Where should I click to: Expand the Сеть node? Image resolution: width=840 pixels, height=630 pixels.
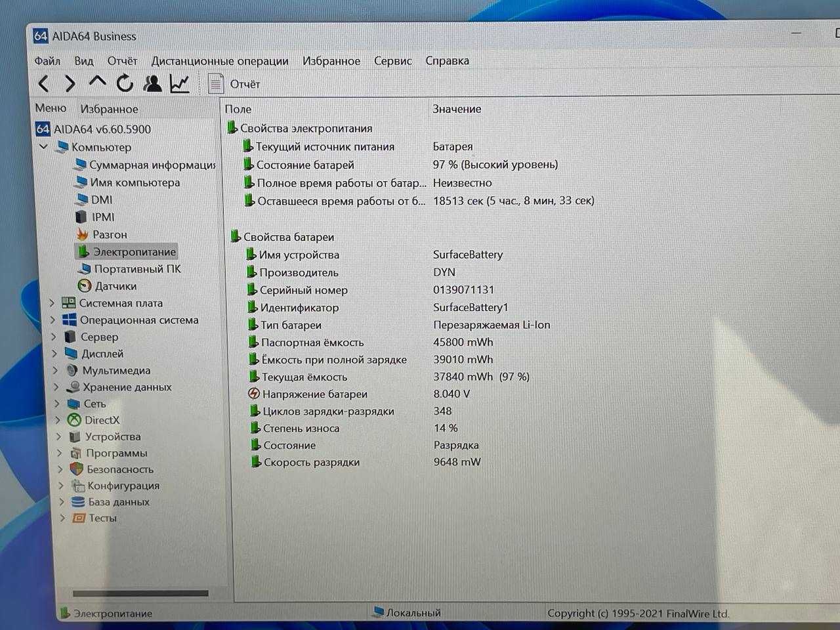(57, 404)
